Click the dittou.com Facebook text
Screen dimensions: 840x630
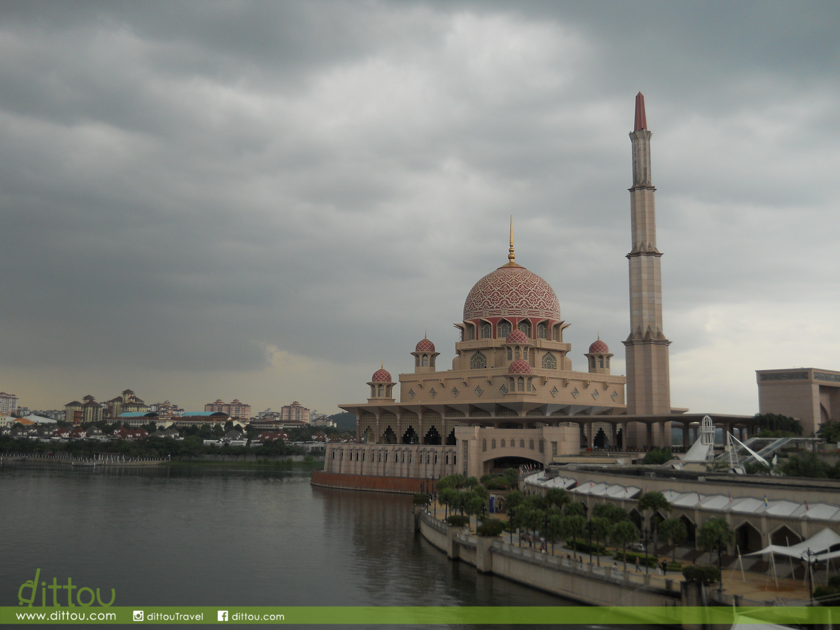point(258,617)
